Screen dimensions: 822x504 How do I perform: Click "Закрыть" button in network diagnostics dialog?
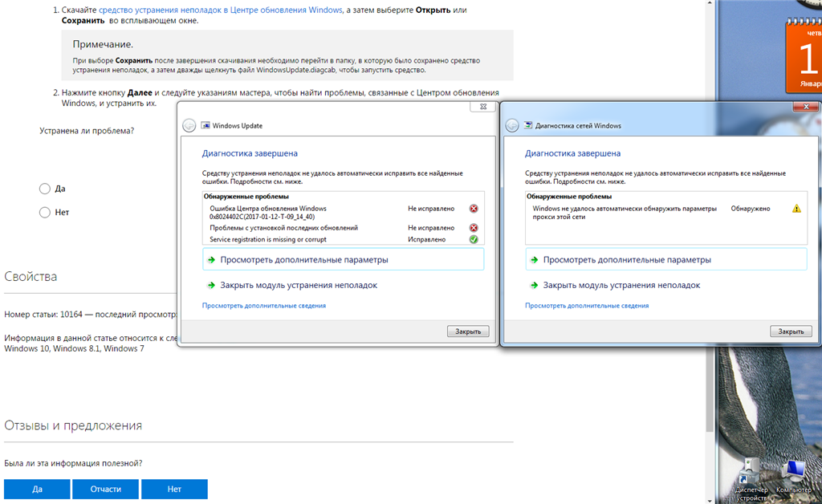tap(791, 331)
